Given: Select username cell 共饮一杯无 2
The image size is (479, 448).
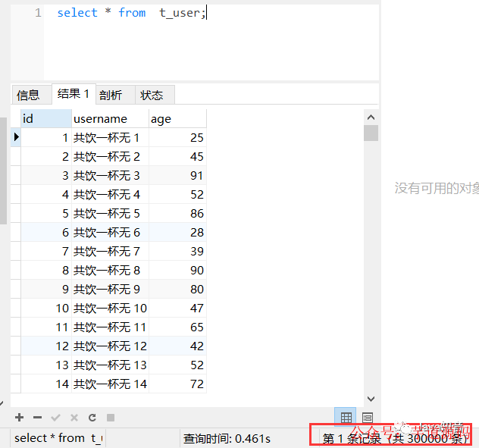Looking at the screenshot, I should [110, 156].
